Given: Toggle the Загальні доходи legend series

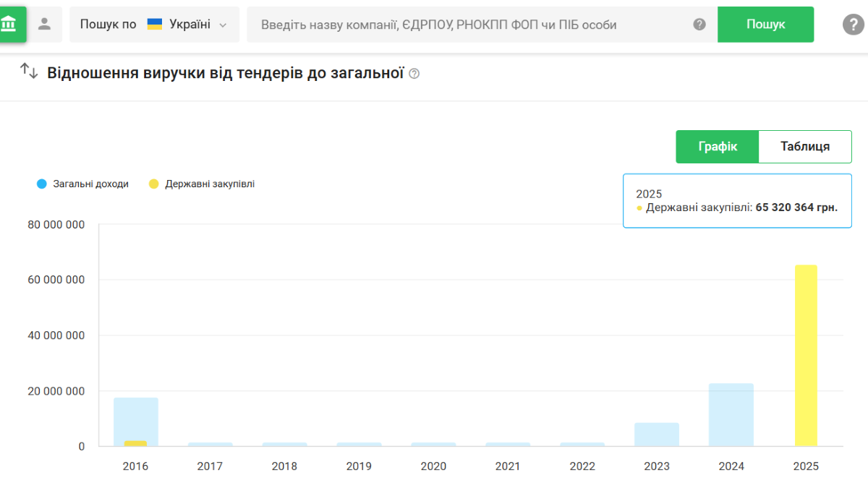Looking at the screenshot, I should click(x=82, y=184).
